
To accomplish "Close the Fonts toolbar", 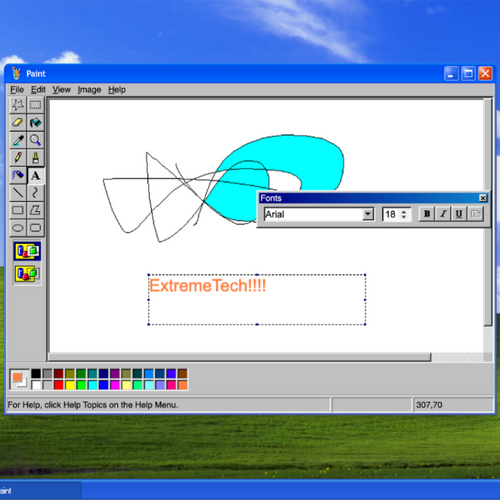I will tap(483, 198).
